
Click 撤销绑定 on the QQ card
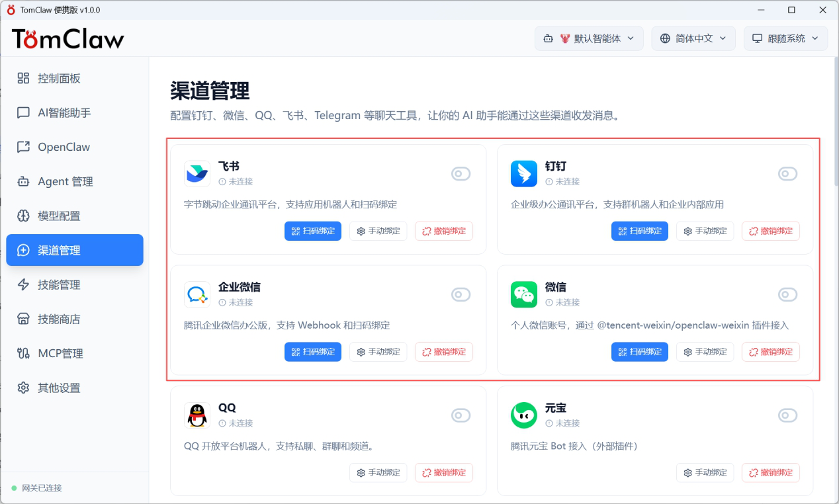pyautogui.click(x=444, y=473)
